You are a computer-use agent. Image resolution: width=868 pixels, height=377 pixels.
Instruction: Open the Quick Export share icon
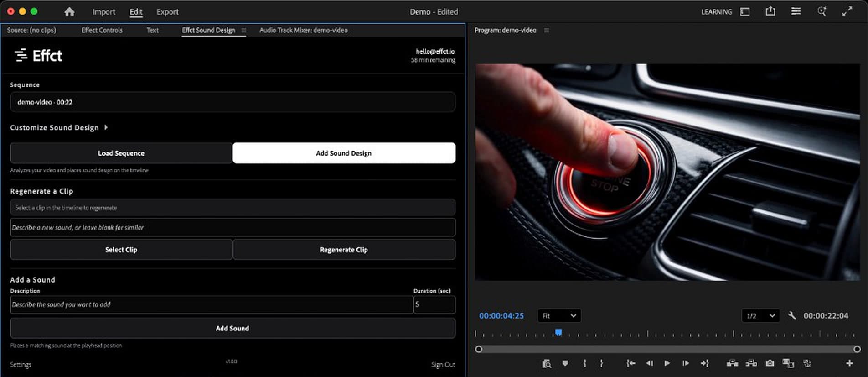770,11
